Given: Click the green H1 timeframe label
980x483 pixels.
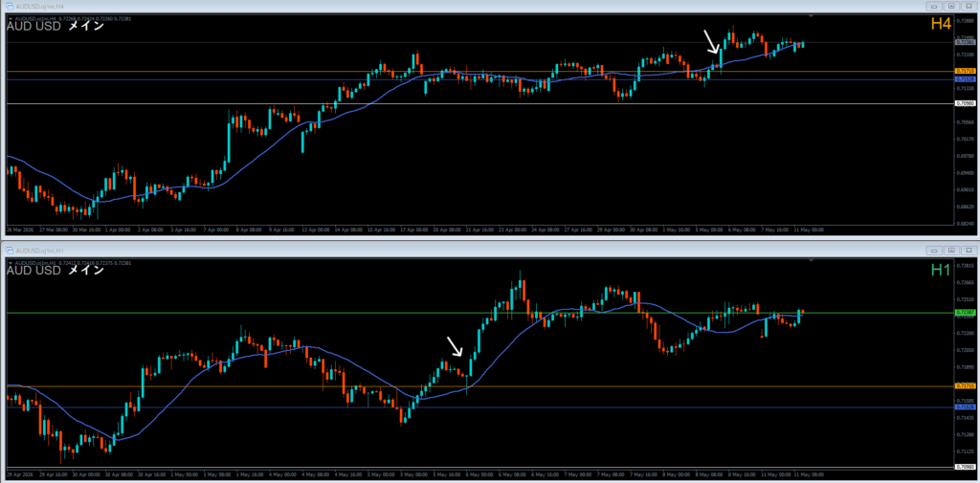Looking at the screenshot, I should 941,270.
